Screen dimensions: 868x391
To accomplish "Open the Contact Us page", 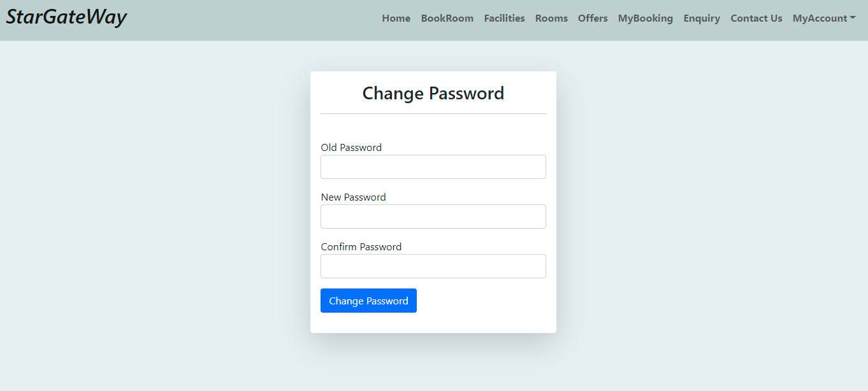I will (756, 18).
